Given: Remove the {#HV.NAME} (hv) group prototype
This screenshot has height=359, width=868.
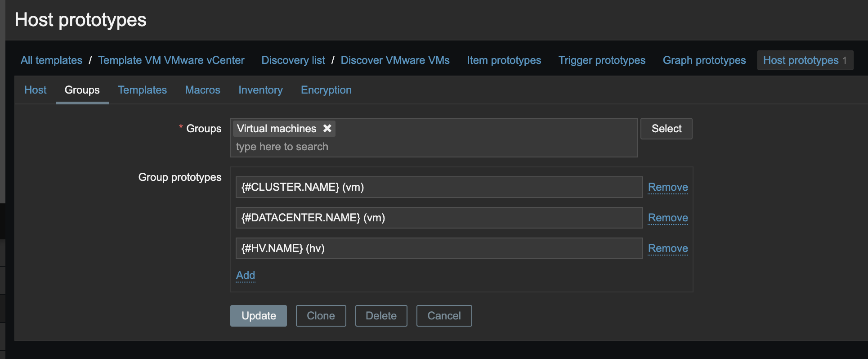Looking at the screenshot, I should pyautogui.click(x=668, y=248).
